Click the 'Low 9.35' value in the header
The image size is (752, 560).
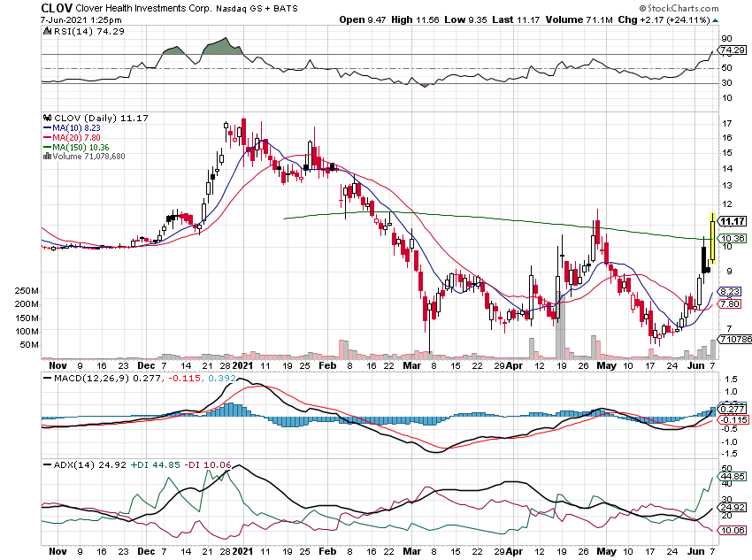tap(465, 19)
